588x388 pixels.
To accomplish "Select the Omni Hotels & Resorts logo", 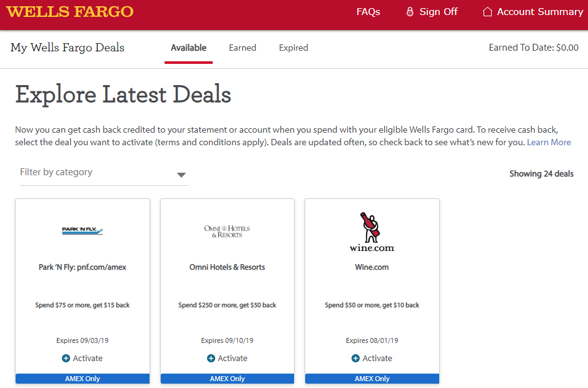I will click(x=227, y=230).
